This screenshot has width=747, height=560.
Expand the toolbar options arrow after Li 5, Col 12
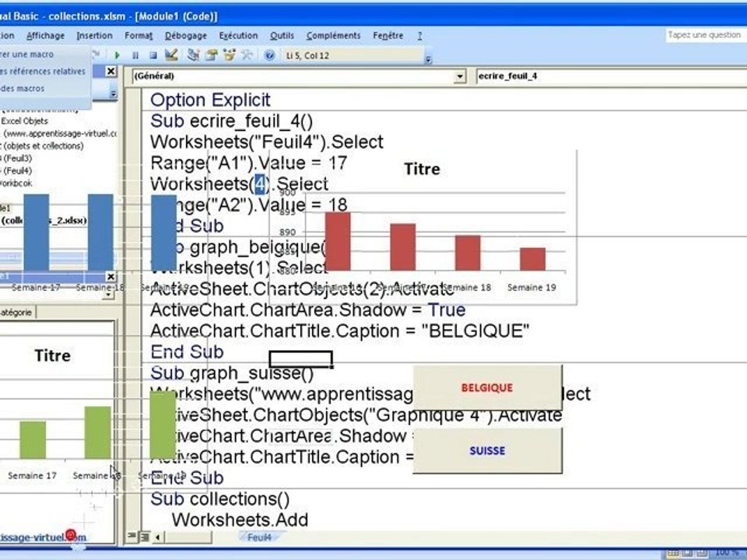point(428,59)
